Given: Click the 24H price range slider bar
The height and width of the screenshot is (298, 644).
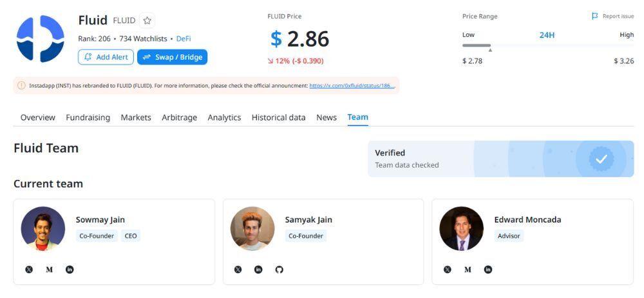Looking at the screenshot, I should 547,46.
